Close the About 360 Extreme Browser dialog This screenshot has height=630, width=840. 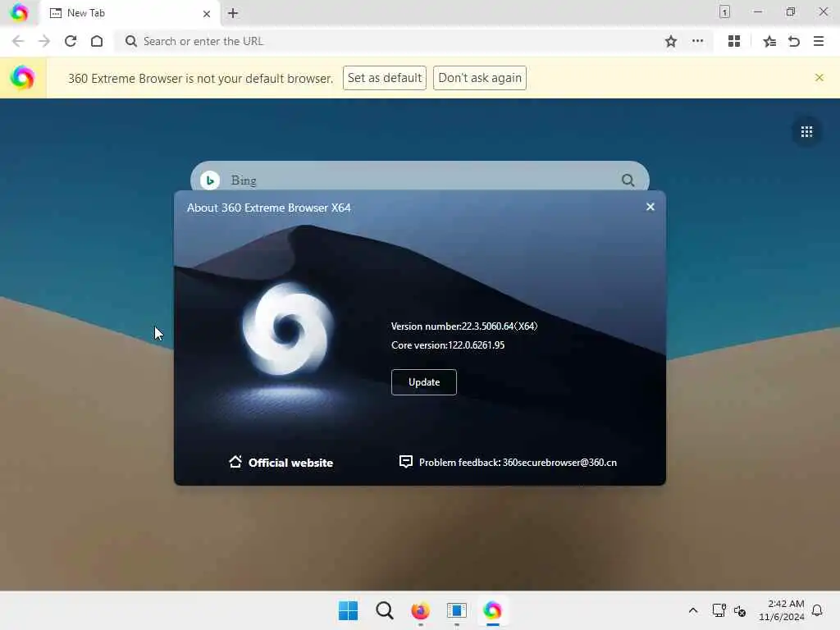pyautogui.click(x=650, y=207)
